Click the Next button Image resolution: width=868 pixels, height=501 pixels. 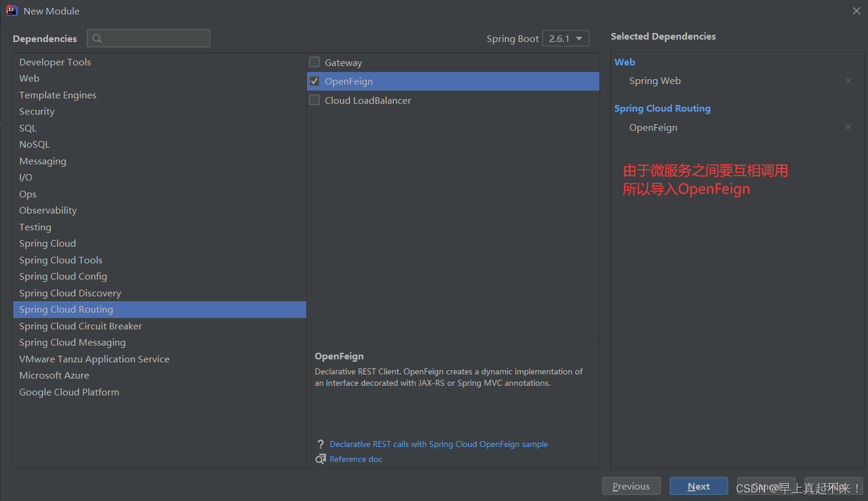(x=699, y=487)
